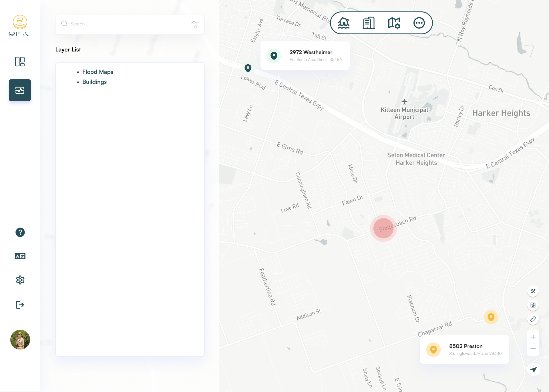Open search filter sliders icon
This screenshot has width=549, height=392.
click(x=195, y=25)
